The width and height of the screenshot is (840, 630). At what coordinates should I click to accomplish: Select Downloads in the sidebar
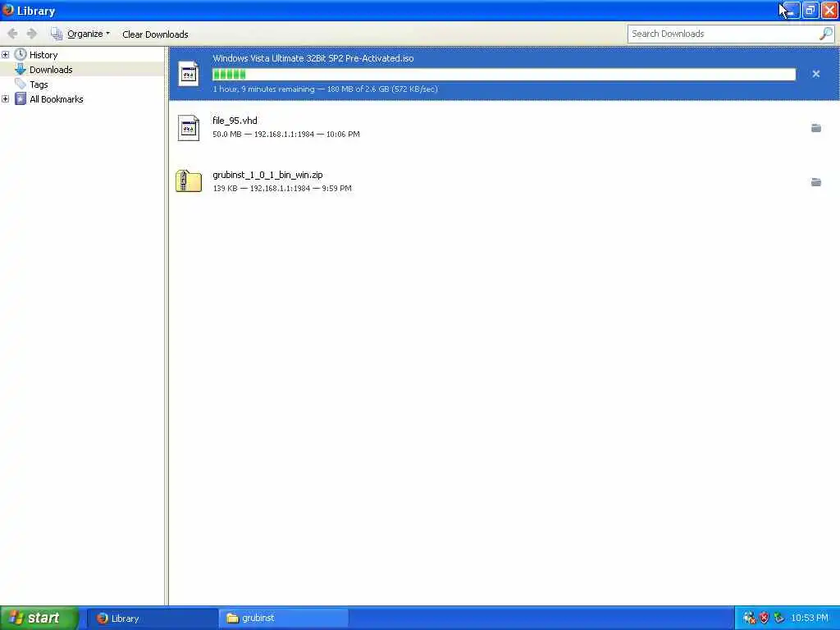pyautogui.click(x=51, y=70)
